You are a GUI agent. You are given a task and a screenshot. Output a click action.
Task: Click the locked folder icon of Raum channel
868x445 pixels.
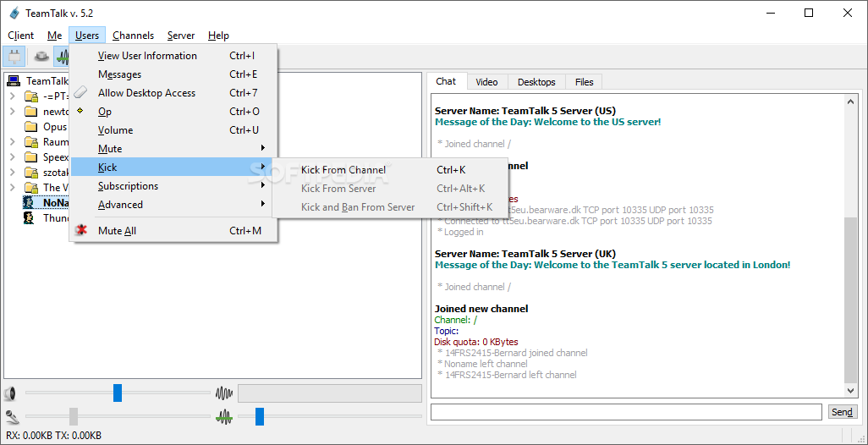click(x=31, y=142)
